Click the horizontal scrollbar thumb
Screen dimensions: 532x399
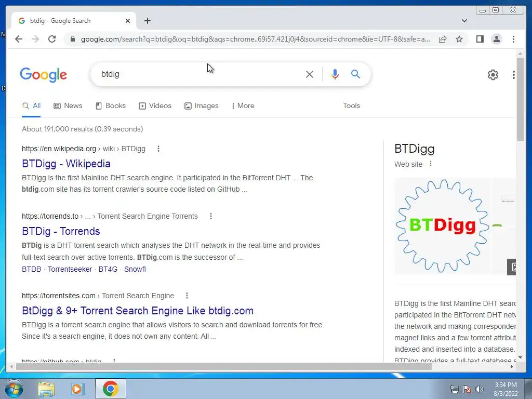(224, 366)
